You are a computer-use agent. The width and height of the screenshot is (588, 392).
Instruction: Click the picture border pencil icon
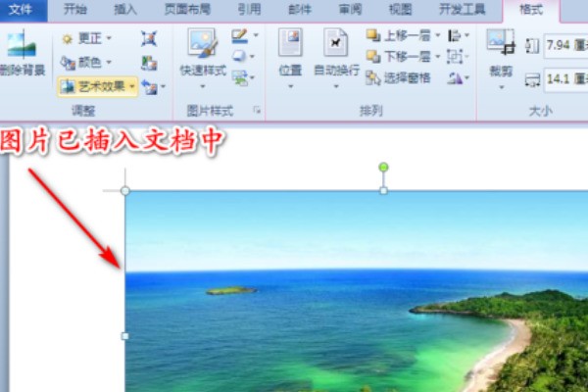(x=239, y=36)
